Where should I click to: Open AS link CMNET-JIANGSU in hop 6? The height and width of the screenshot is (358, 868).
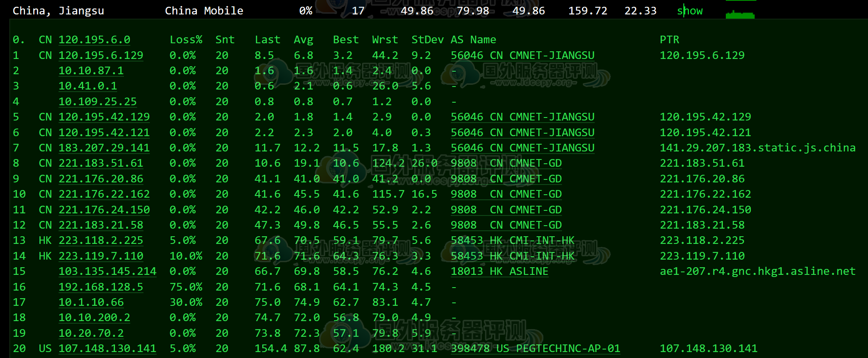pyautogui.click(x=522, y=133)
